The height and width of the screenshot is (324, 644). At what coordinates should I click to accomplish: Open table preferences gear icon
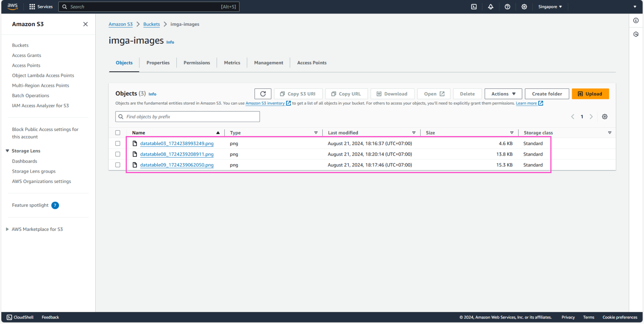(605, 117)
